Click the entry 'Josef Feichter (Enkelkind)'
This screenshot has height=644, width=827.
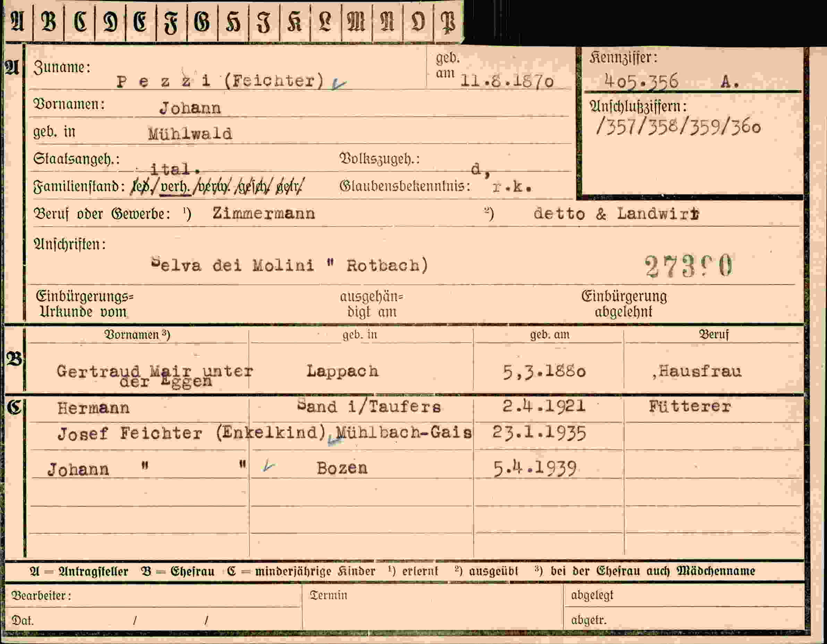(191, 433)
